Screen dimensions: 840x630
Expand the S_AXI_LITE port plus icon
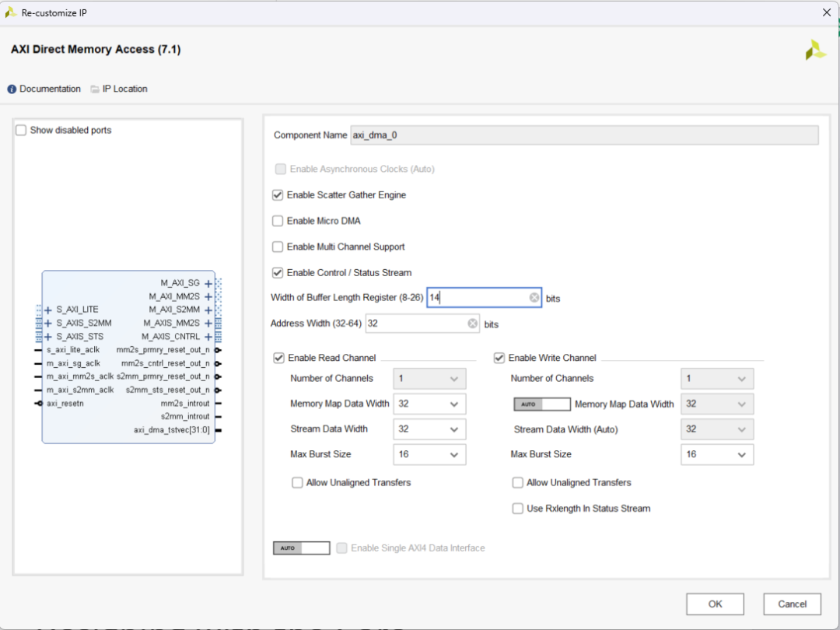pos(48,310)
